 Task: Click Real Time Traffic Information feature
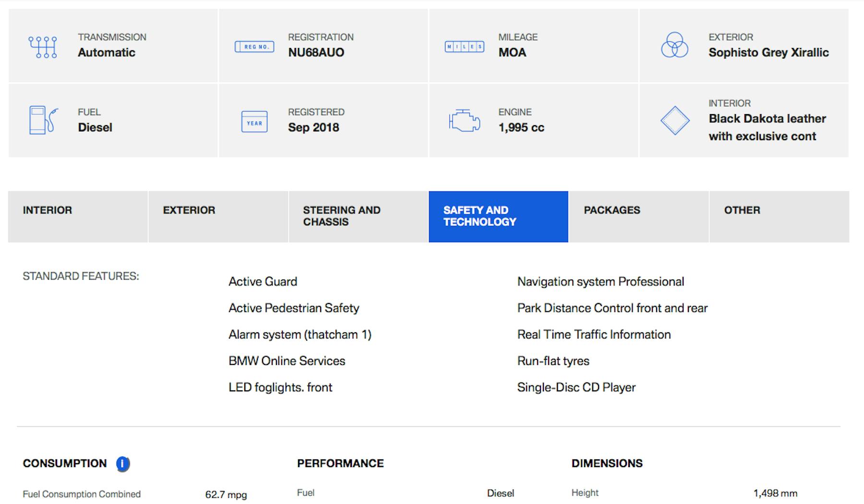tap(594, 334)
